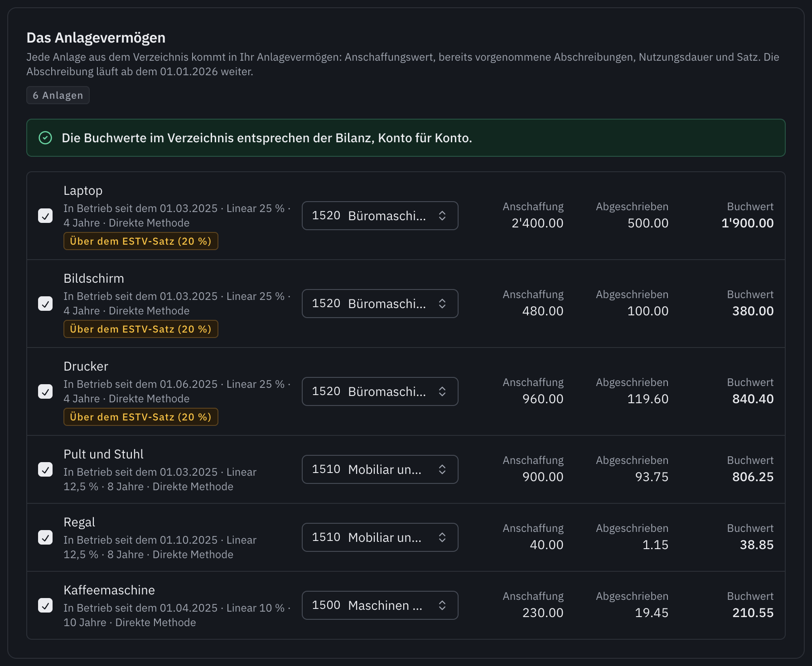The height and width of the screenshot is (666, 812).
Task: Uncheck the Regal row checkbox
Action: [x=45, y=537]
